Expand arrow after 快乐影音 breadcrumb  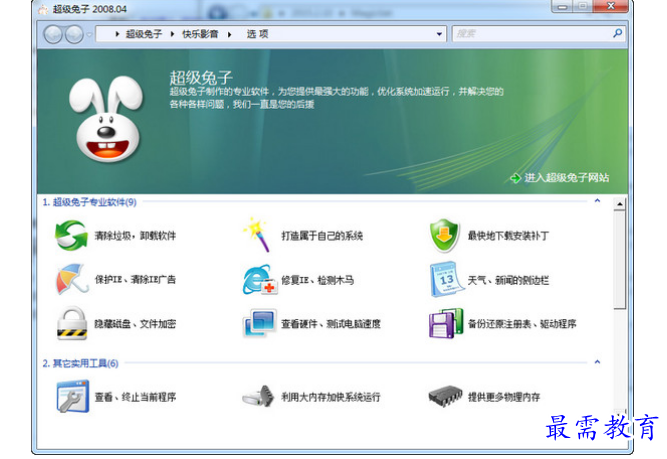[x=229, y=34]
